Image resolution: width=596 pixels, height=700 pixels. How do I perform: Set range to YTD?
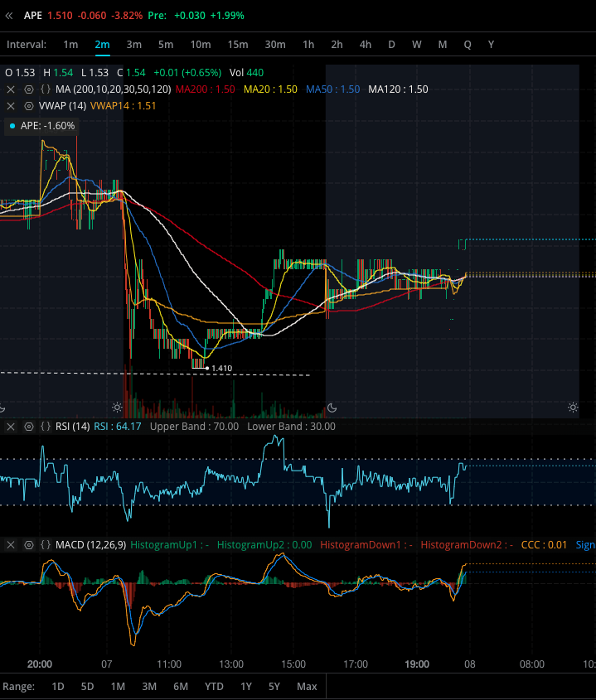(x=214, y=687)
